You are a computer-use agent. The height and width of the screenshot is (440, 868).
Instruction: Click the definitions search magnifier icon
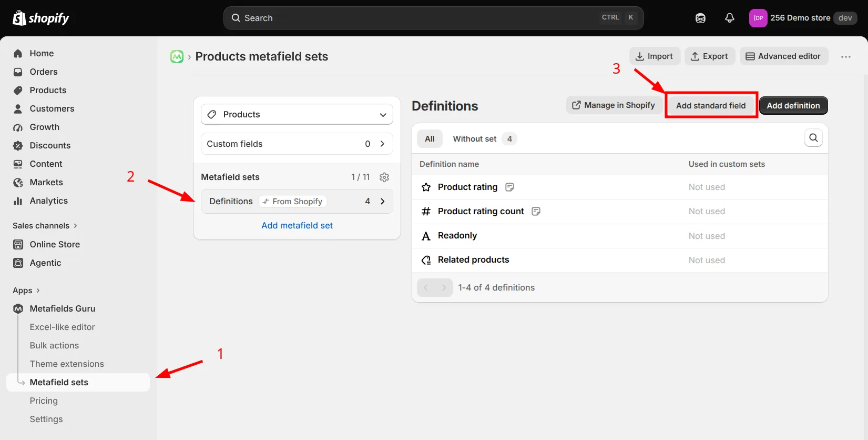pyautogui.click(x=813, y=138)
